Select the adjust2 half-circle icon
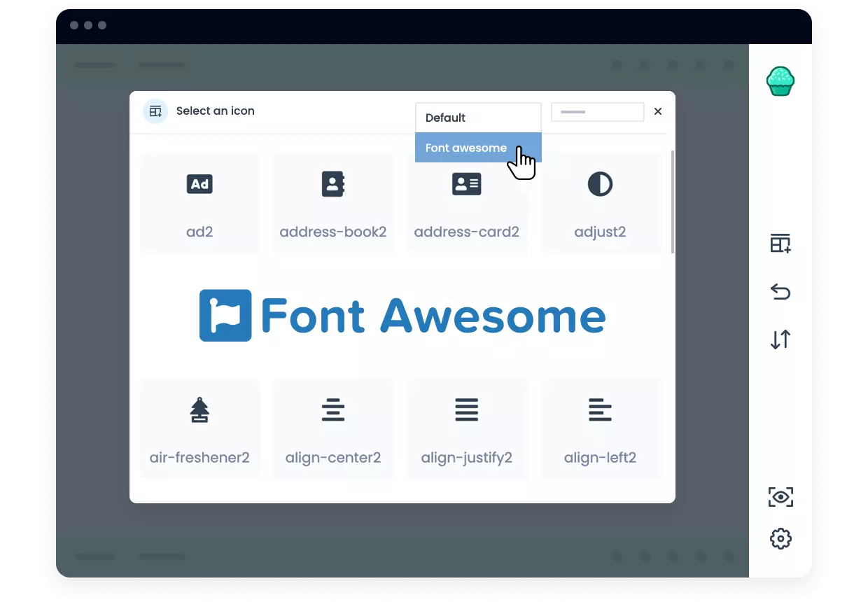This screenshot has height=602, width=868. tap(600, 202)
